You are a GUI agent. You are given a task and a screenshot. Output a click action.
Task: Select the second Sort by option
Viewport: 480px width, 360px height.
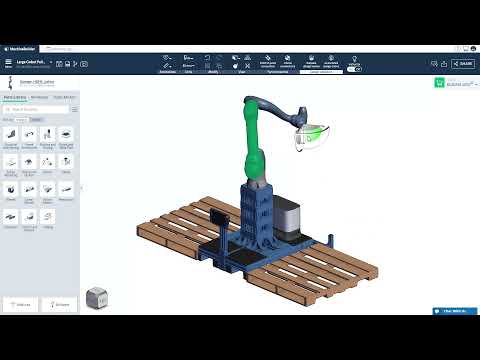coord(36,120)
